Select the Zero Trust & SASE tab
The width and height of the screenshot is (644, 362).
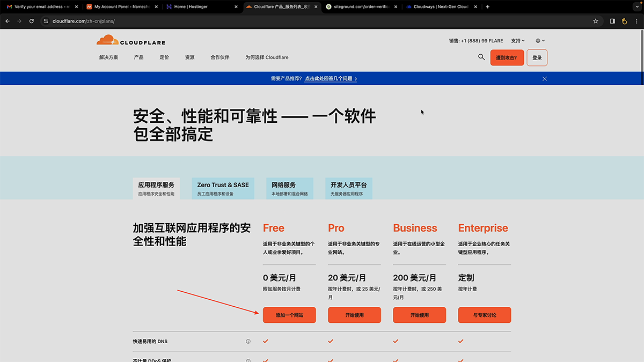click(223, 189)
